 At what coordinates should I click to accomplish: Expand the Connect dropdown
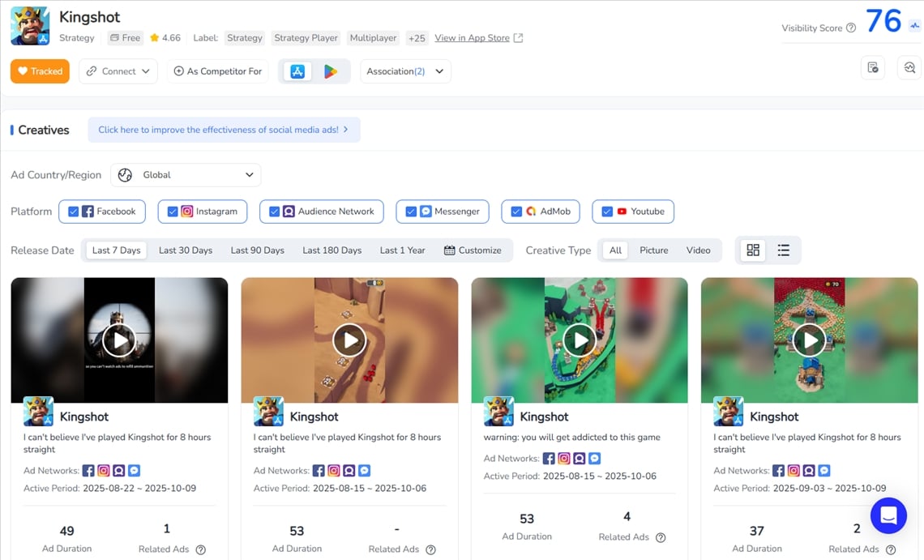[x=118, y=71]
